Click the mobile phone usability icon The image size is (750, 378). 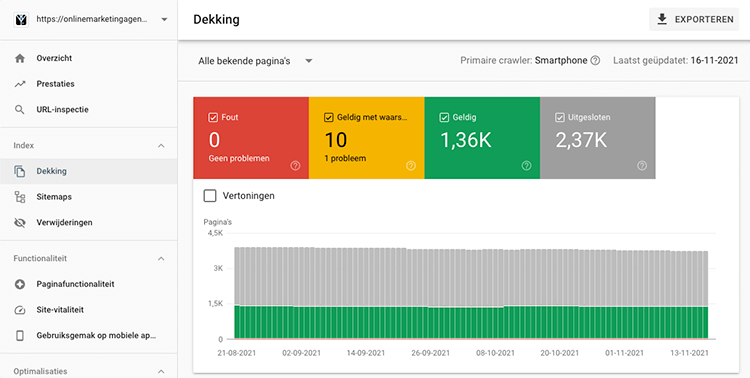tap(20, 336)
